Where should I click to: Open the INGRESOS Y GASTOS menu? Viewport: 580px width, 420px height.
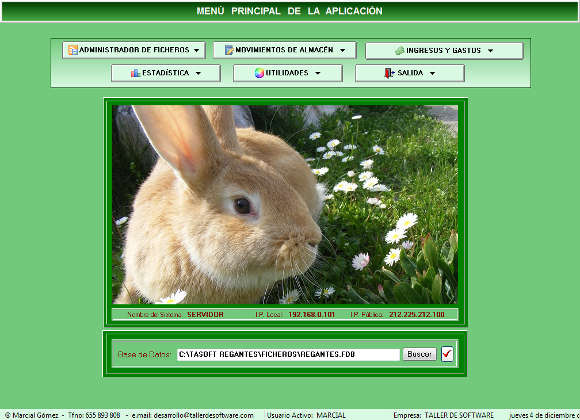444,51
